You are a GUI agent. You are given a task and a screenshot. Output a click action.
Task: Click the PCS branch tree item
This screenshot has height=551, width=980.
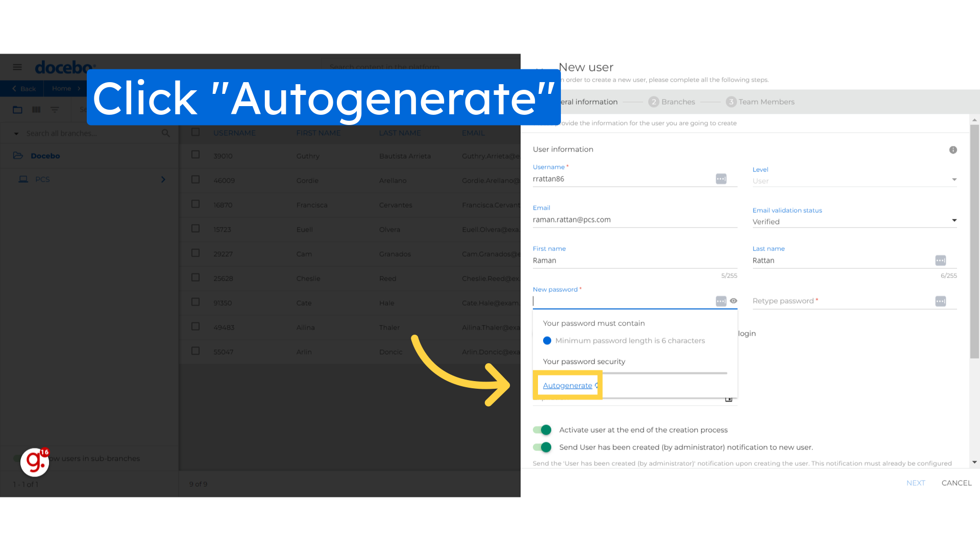tap(42, 179)
